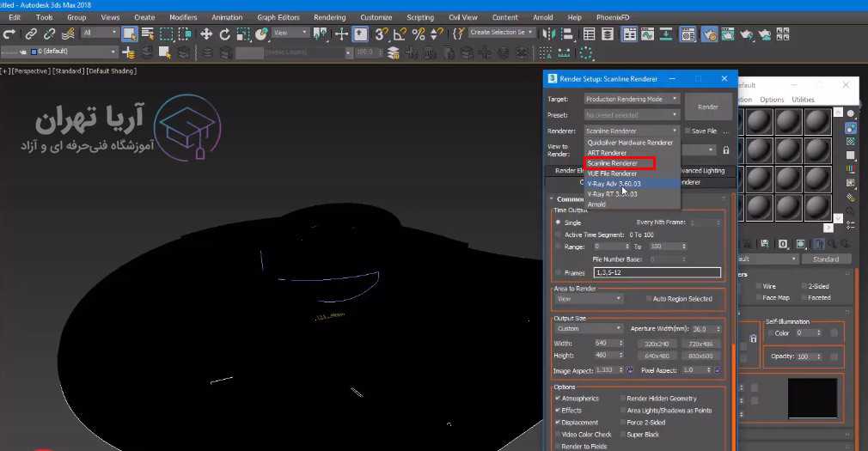Activate the Select and Rotate tool
The width and height of the screenshot is (868, 451).
(x=224, y=34)
